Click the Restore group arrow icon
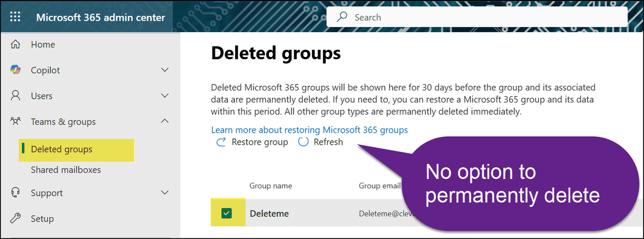Screen dimensions: 644x239 coord(221,142)
